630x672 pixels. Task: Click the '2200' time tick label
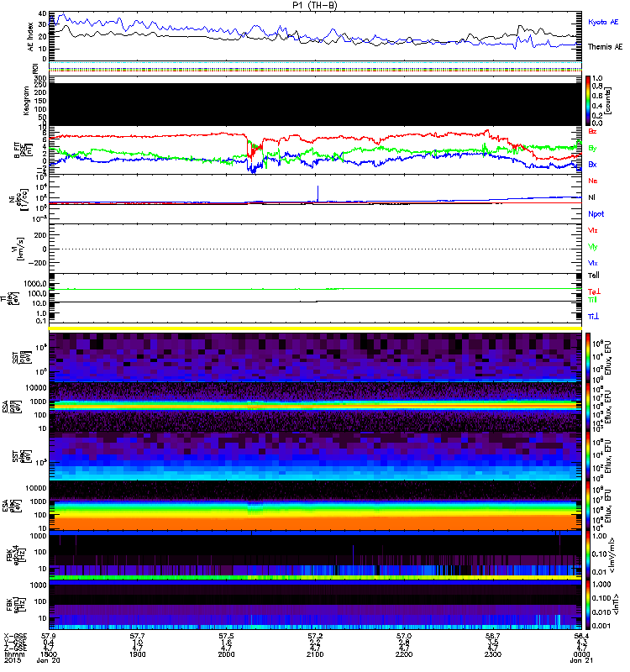[404, 654]
